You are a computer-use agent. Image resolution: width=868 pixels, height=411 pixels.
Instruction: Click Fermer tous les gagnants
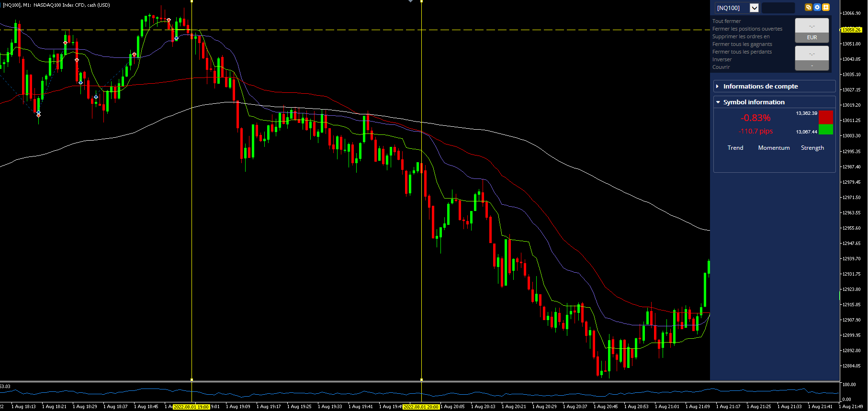742,44
